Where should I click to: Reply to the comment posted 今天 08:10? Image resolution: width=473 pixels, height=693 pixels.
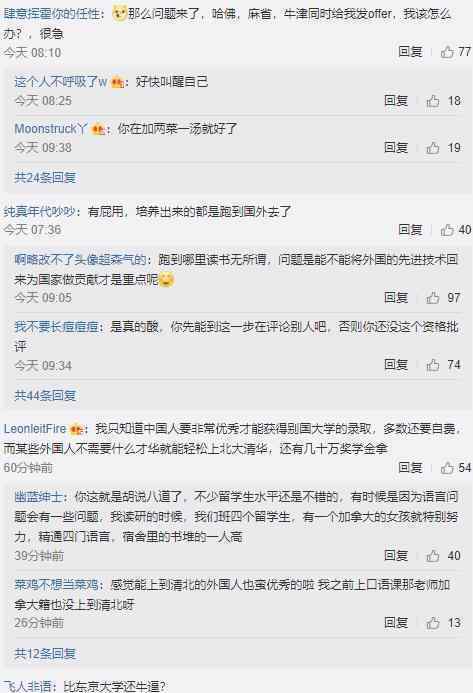coord(410,52)
